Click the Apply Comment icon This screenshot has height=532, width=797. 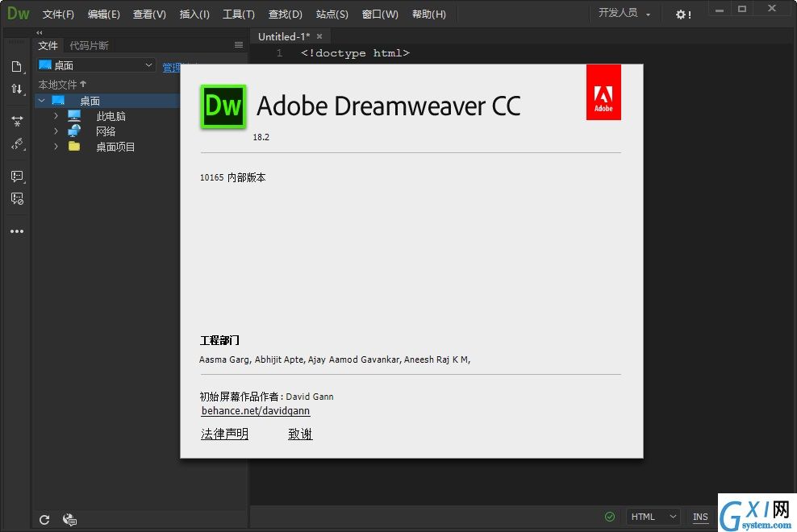17,177
